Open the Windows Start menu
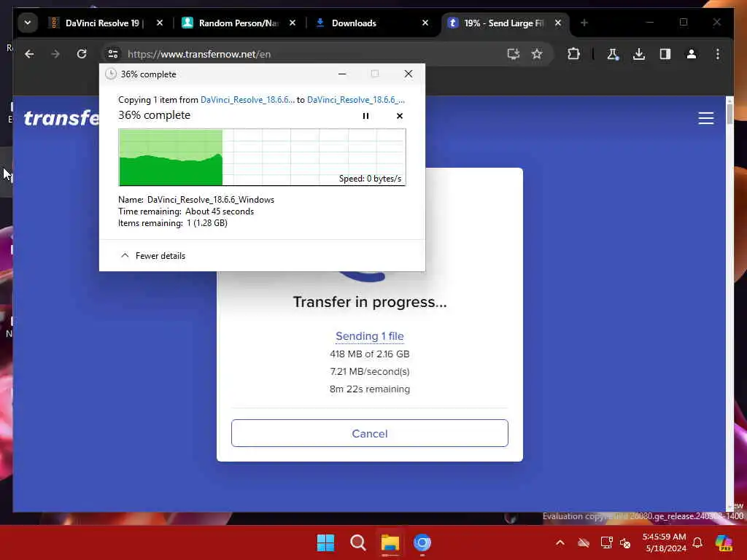The height and width of the screenshot is (560, 747). [326, 542]
